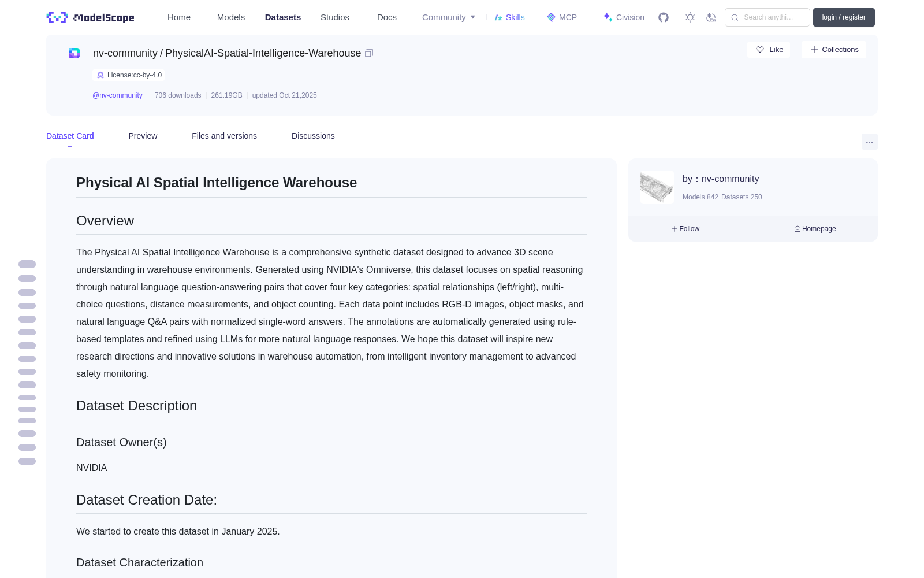Click the by nv-community author name
Image resolution: width=924 pixels, height=578 pixels.
tap(721, 179)
